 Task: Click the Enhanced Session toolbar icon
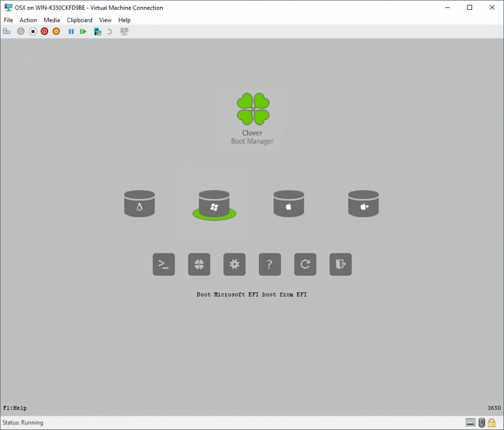coord(124,31)
